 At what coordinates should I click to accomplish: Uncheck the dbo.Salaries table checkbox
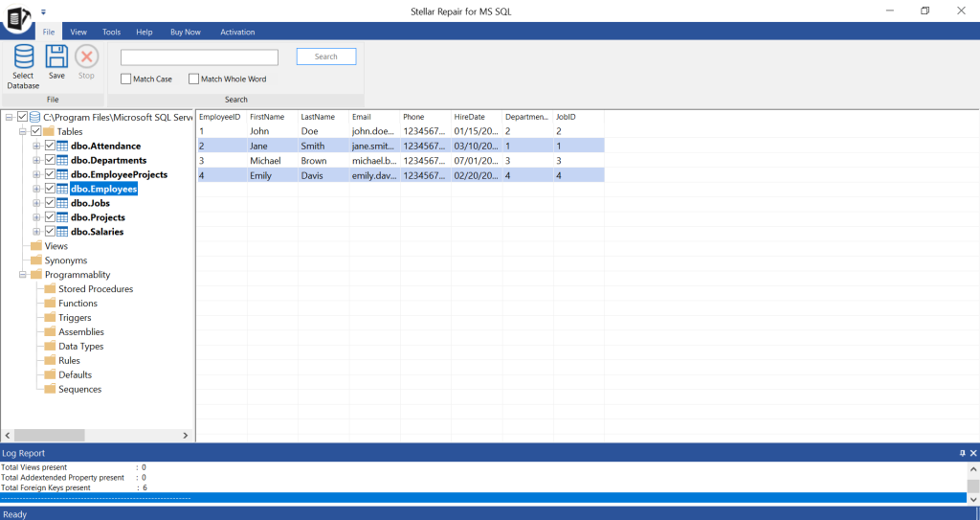click(x=50, y=232)
